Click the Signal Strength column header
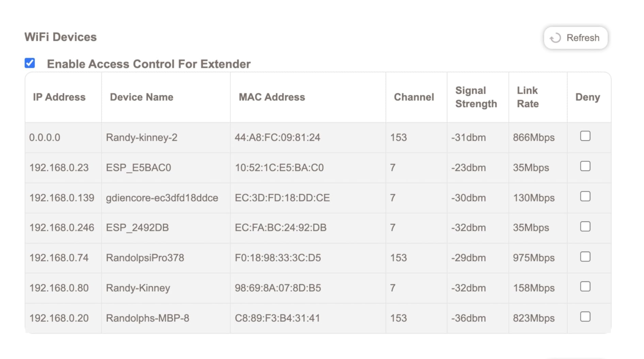The height and width of the screenshot is (359, 644). pos(476,97)
